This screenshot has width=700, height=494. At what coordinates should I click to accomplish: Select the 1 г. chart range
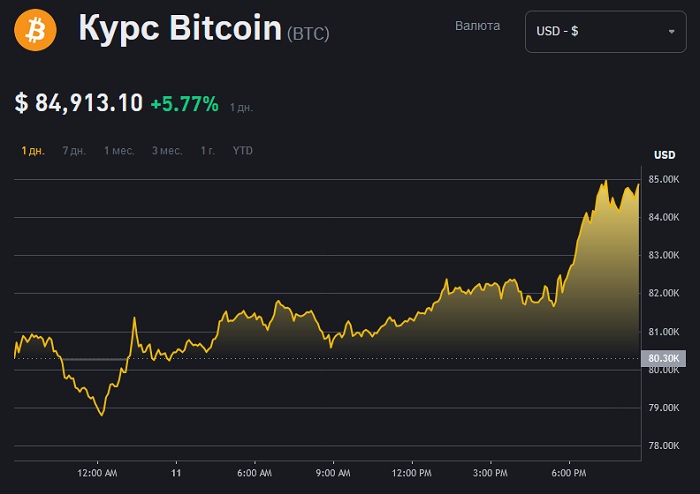point(208,151)
